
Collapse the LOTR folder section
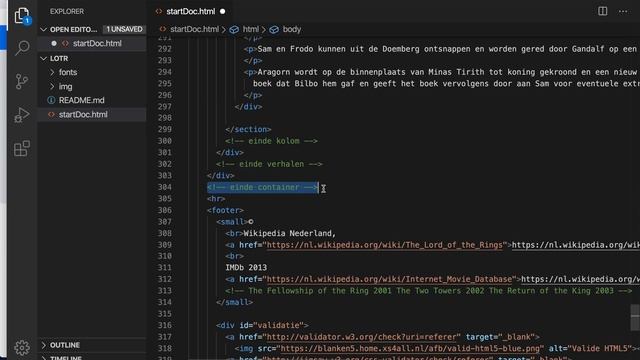44,58
